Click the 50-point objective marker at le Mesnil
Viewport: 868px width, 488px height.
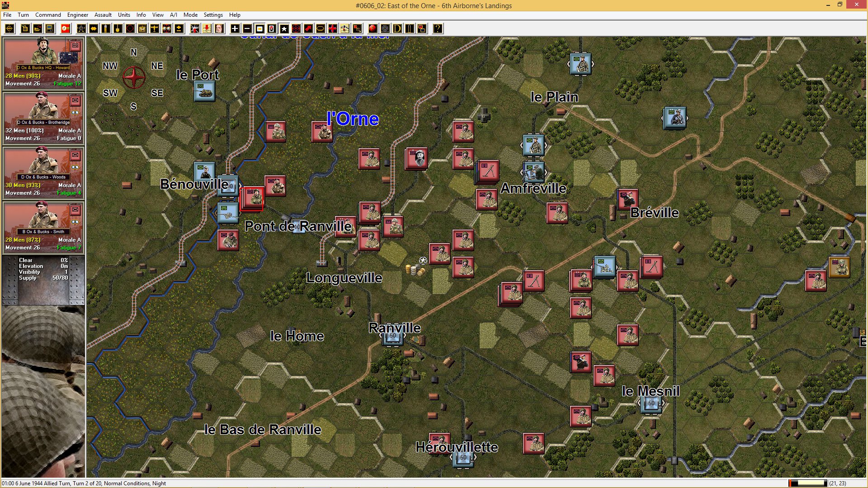[651, 404]
